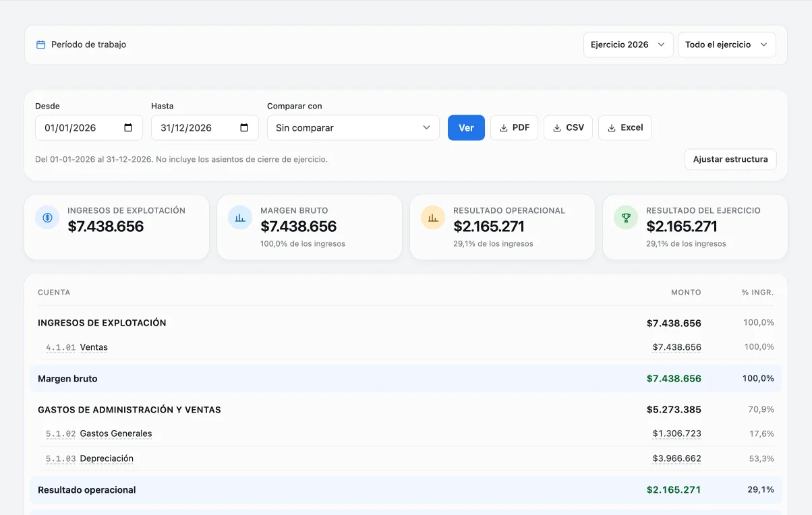The width and height of the screenshot is (812, 515).
Task: Expand the Comparar con dropdown
Action: (x=353, y=127)
